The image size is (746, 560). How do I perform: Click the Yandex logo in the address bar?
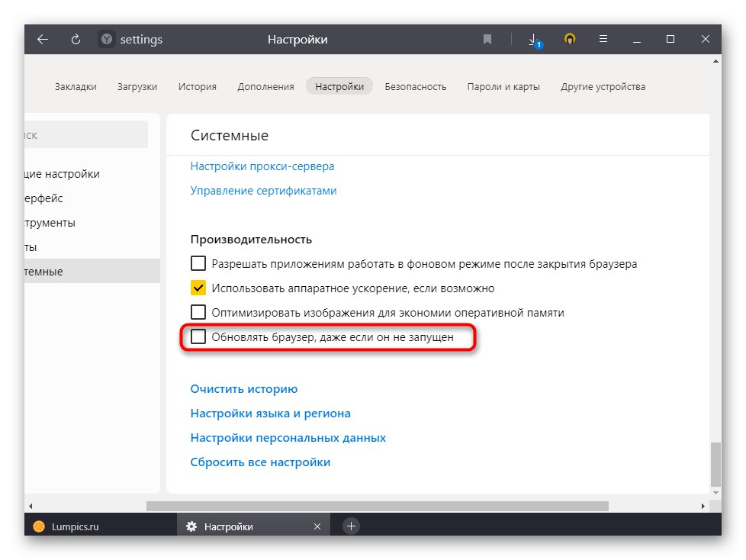coord(107,39)
